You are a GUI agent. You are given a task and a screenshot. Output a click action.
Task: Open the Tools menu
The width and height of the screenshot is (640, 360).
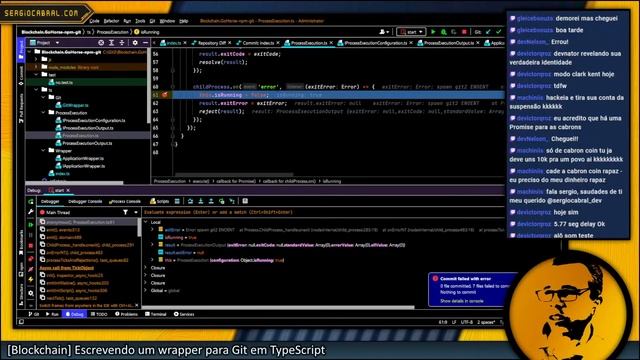(x=140, y=21)
